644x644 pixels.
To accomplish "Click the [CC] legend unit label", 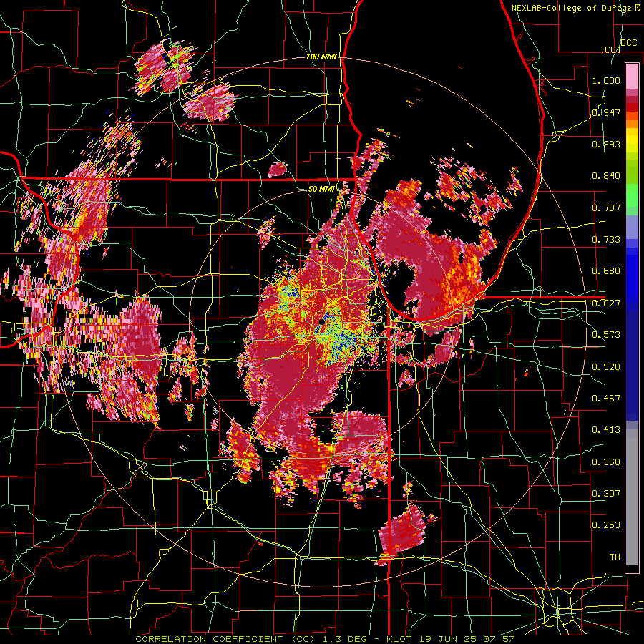I will click(x=610, y=49).
